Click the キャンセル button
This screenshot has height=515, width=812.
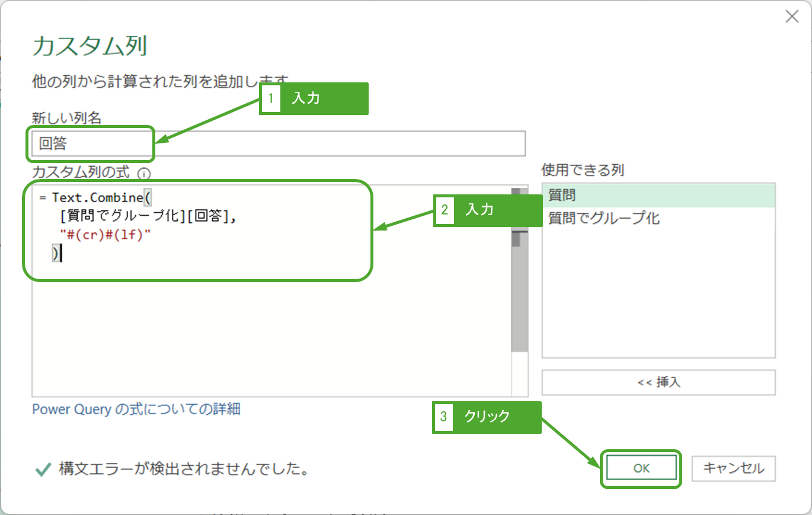tap(733, 469)
